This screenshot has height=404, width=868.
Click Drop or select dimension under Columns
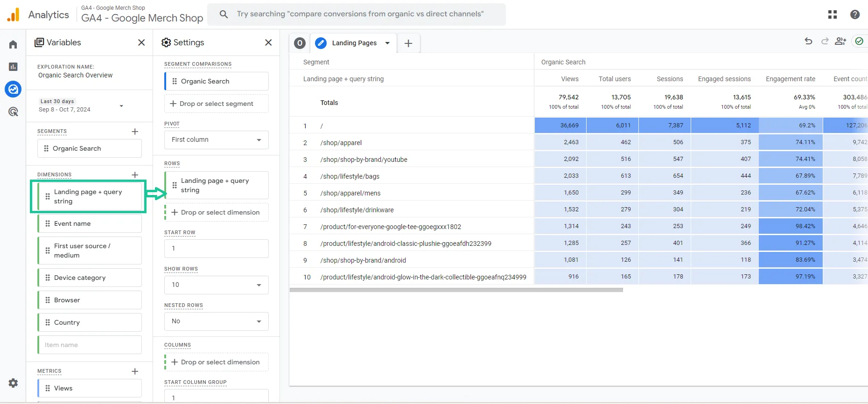pyautogui.click(x=217, y=362)
